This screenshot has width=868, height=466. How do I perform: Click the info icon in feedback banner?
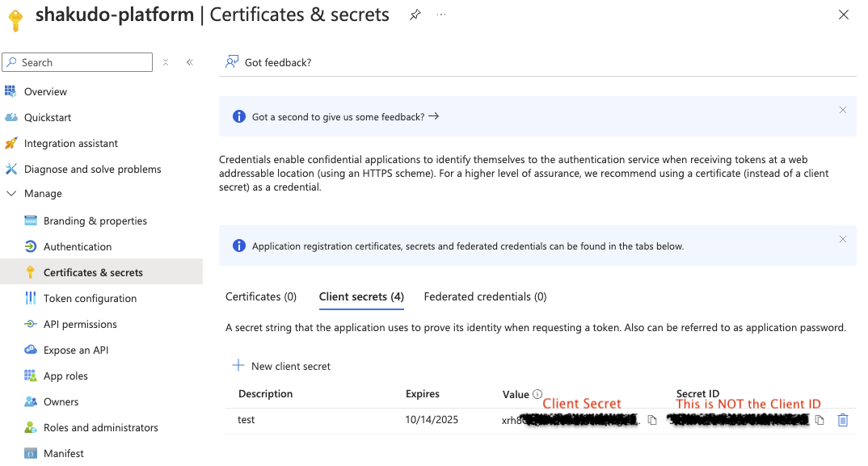239,116
